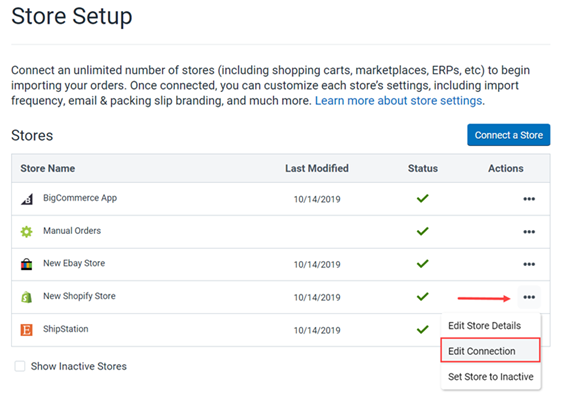Click the Show Inactive Stores label
Image resolution: width=570 pixels, height=413 pixels.
click(x=79, y=366)
